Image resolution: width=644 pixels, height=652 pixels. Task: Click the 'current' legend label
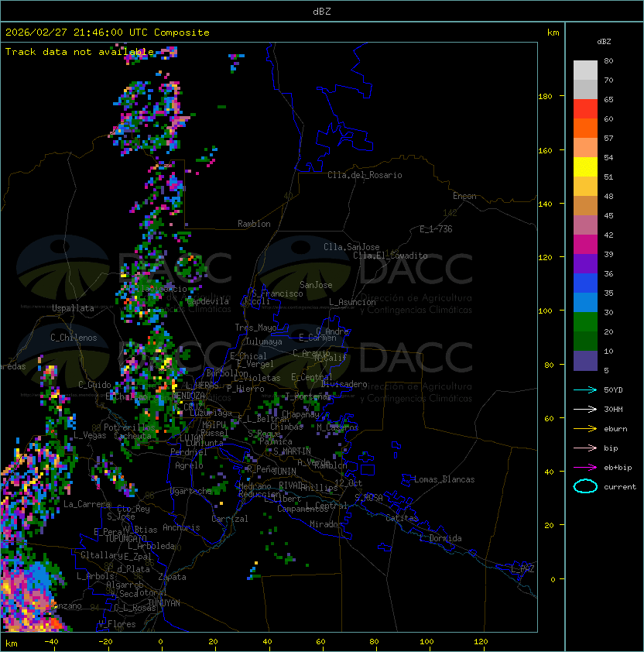click(620, 487)
